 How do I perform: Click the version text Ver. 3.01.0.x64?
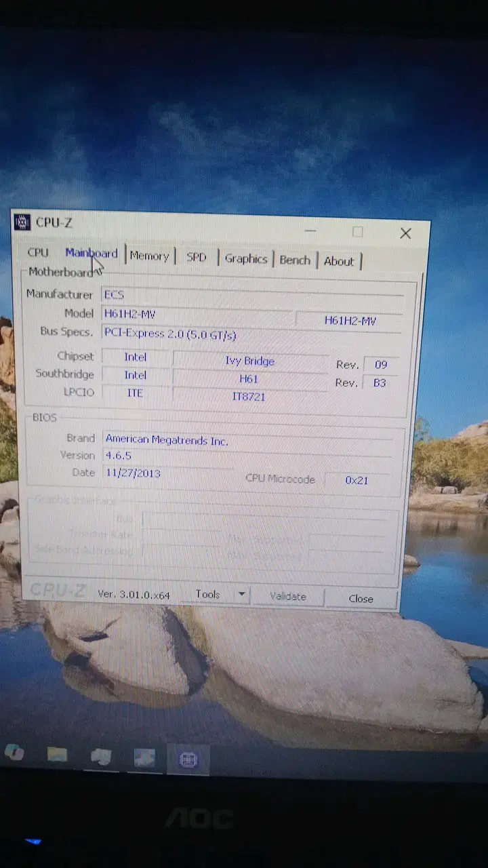coord(134,593)
